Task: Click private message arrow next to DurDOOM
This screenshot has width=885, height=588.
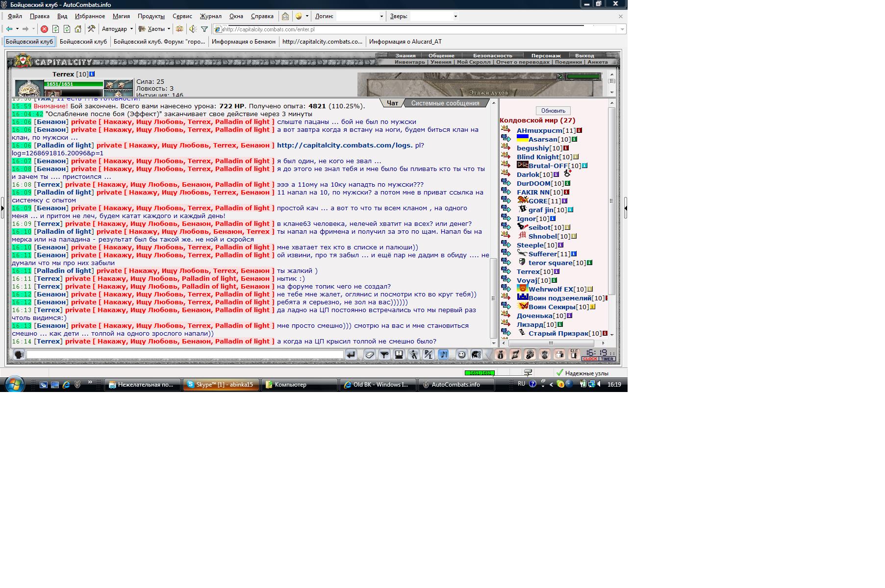Action: click(x=506, y=183)
